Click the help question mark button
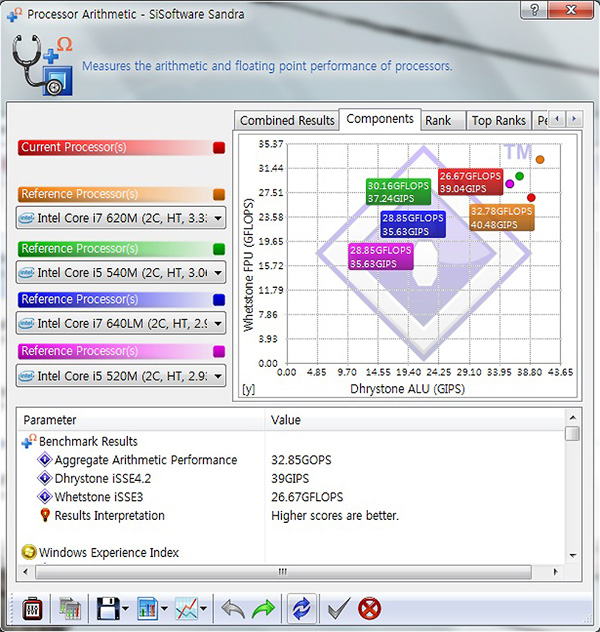The image size is (600, 632). click(534, 10)
